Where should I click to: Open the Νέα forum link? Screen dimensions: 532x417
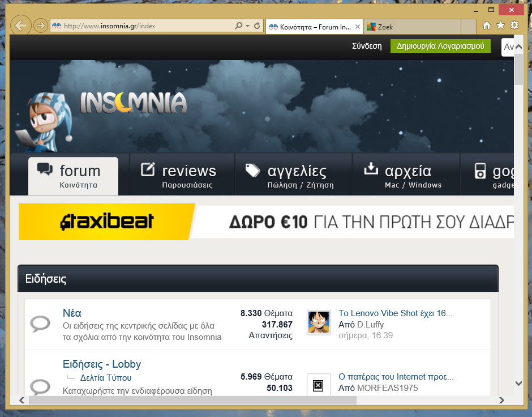[x=72, y=313]
